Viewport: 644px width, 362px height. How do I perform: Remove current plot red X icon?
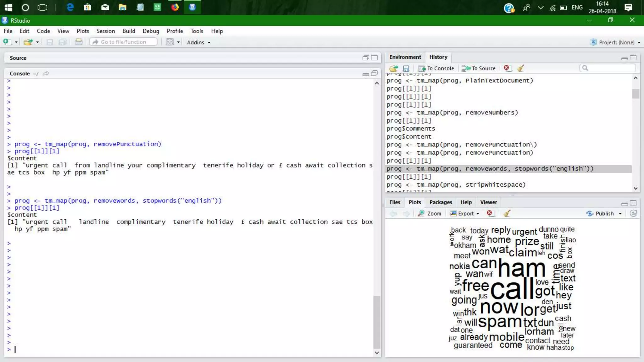coord(490,213)
